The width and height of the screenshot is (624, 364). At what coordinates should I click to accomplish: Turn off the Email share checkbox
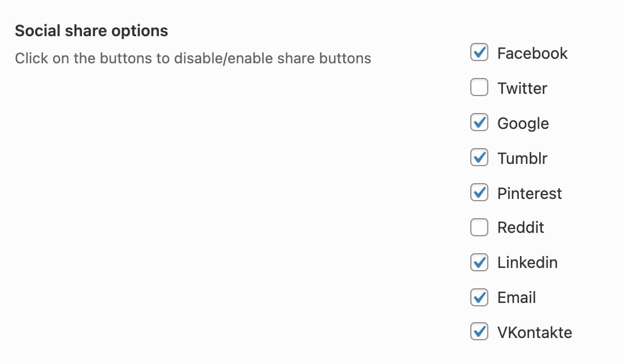coord(479,297)
